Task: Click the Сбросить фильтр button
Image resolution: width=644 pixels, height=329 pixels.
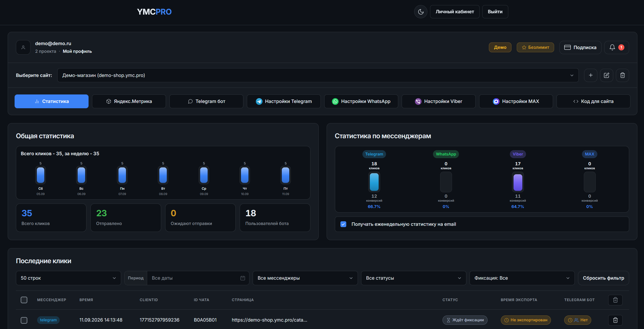Action: [x=603, y=278]
